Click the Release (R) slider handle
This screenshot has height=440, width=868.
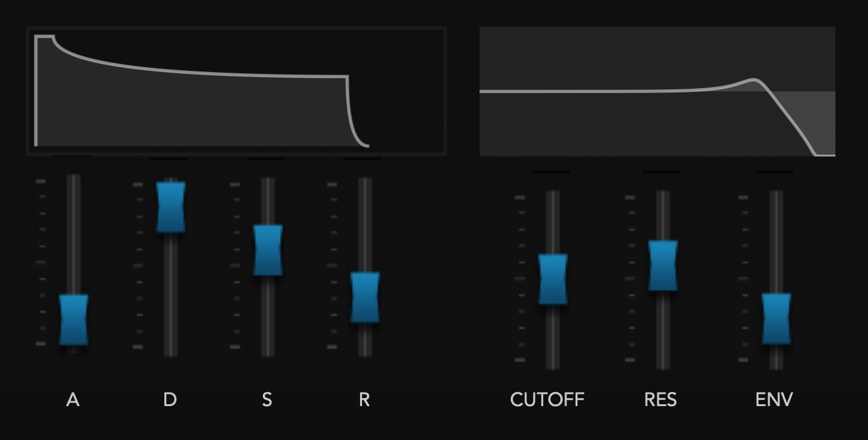365,297
